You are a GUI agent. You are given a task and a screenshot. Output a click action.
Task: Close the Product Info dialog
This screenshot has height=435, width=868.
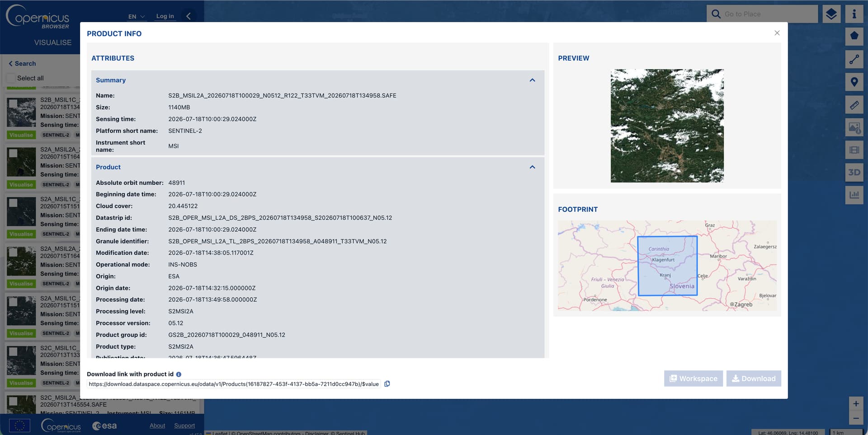coord(777,33)
